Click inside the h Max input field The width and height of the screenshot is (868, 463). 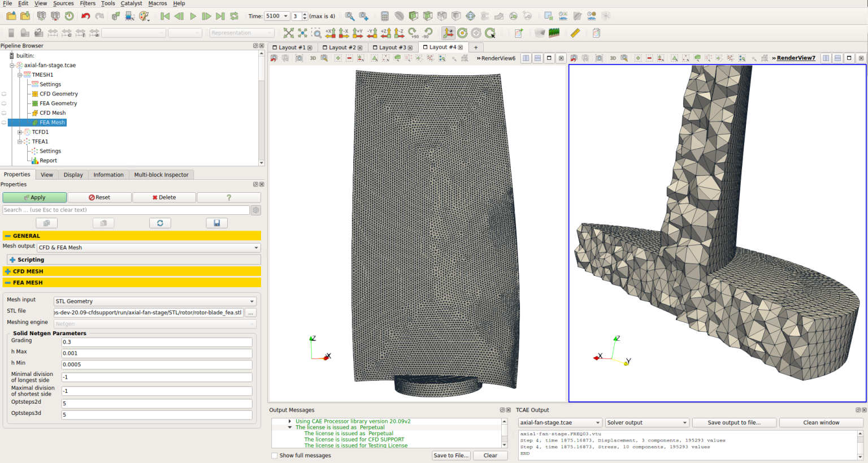(x=157, y=353)
